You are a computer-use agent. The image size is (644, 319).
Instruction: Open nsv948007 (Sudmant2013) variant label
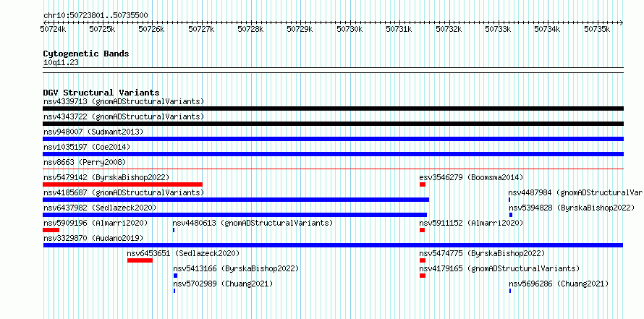click(93, 132)
